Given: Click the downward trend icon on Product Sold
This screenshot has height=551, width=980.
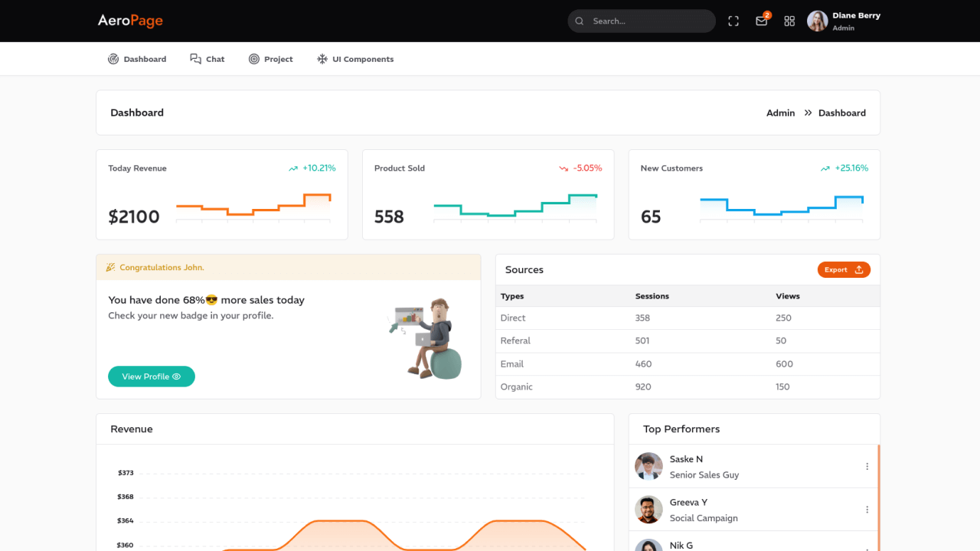Looking at the screenshot, I should pos(563,168).
